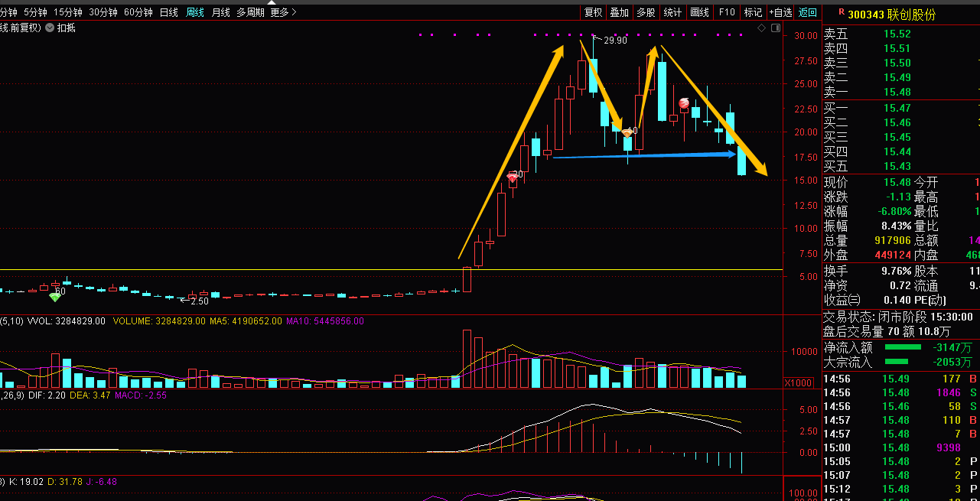Toggle the 叠加 overlay mode
980x501 pixels.
(619, 12)
